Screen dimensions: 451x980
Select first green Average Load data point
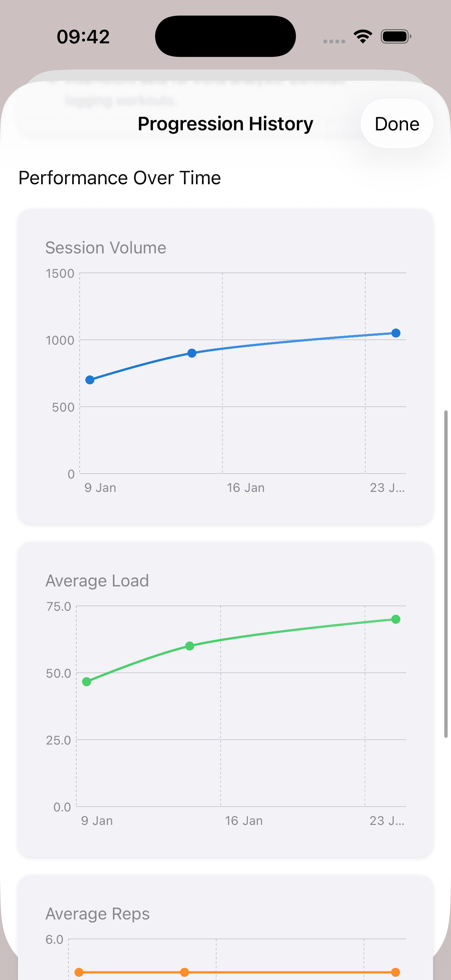[x=87, y=681]
